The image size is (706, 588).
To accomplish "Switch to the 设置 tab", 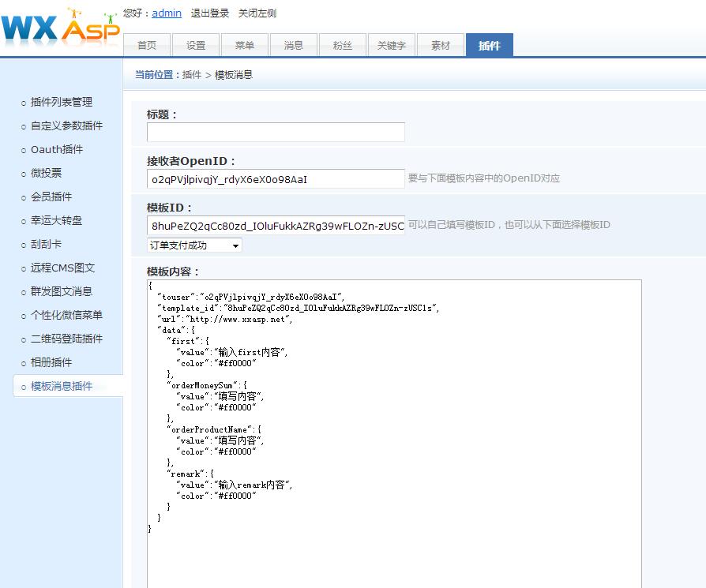I will click(x=196, y=45).
